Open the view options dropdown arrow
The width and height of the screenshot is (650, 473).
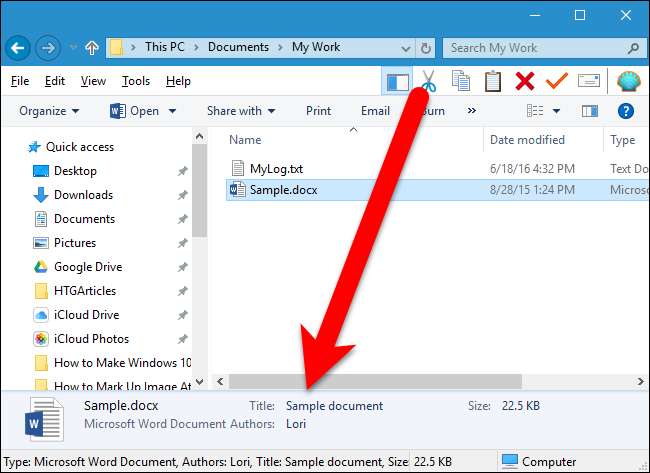pyautogui.click(x=556, y=111)
